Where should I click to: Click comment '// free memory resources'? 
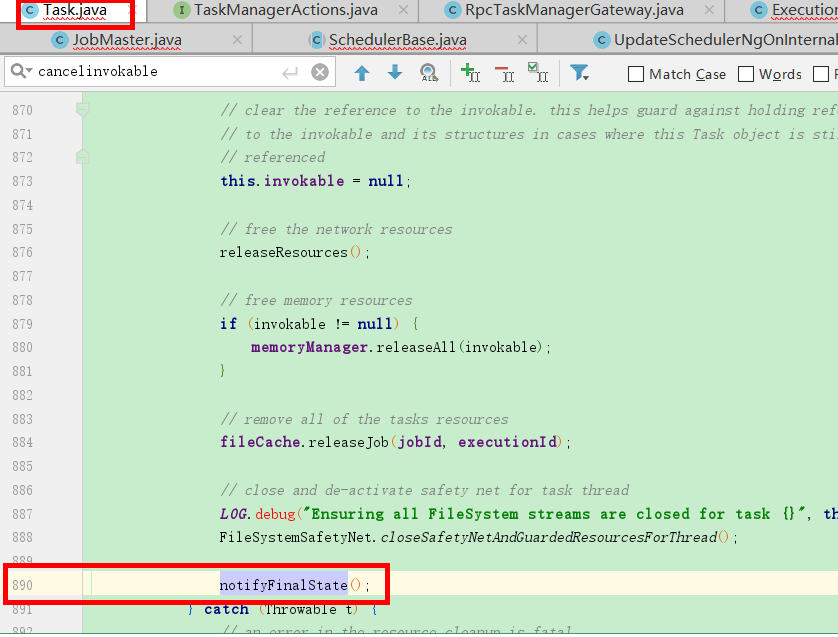pos(316,300)
